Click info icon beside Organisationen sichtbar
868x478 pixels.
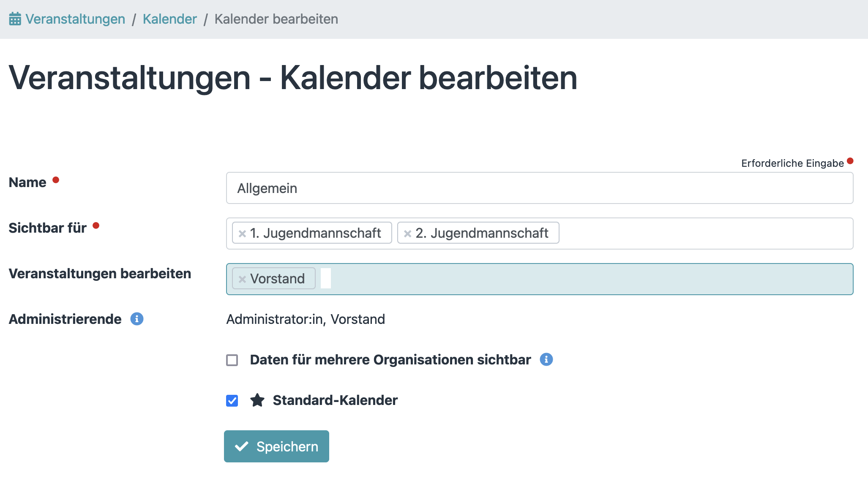pos(546,359)
